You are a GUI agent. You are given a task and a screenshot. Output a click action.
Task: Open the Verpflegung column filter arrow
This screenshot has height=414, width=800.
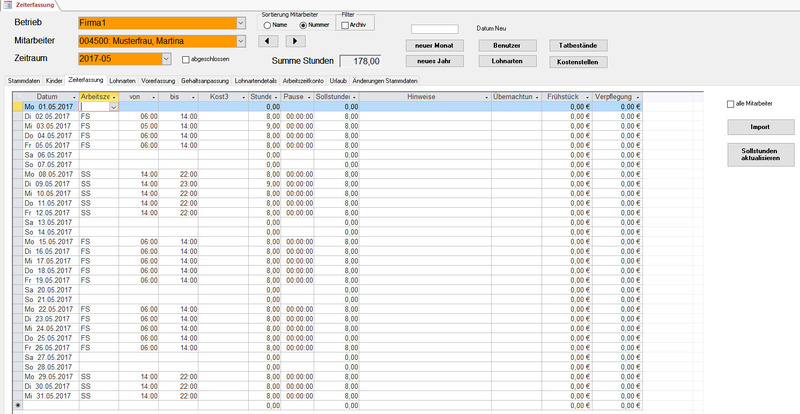click(638, 97)
